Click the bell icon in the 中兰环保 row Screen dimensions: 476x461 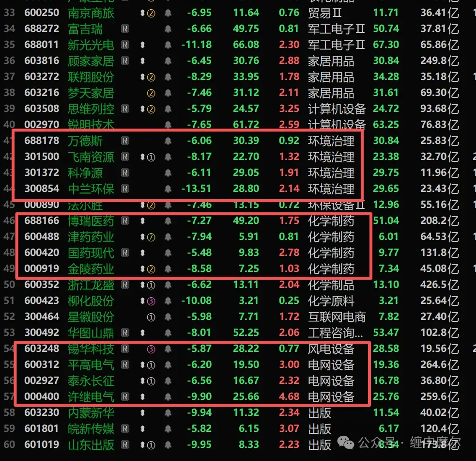click(168, 189)
